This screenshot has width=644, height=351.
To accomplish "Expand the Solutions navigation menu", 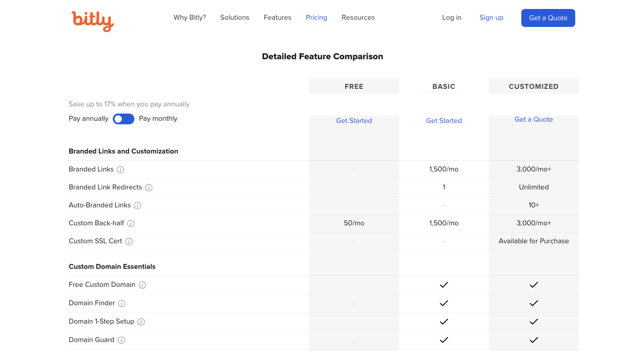I will click(235, 18).
